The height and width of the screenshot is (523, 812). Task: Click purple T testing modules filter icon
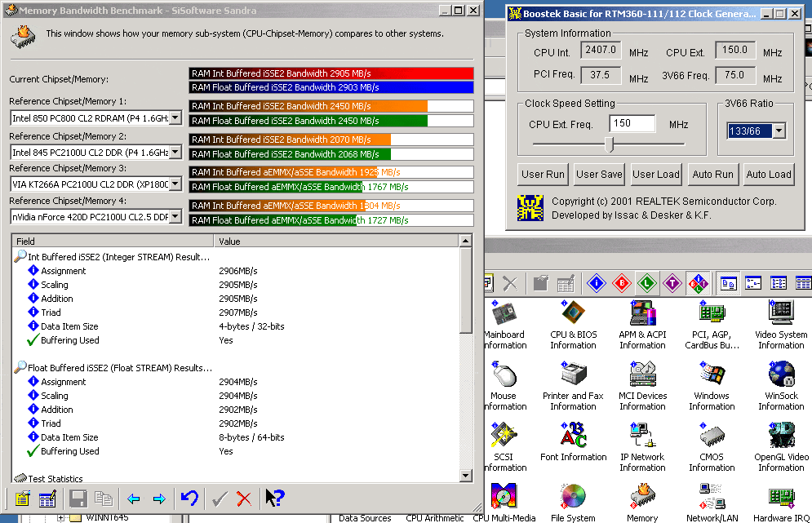672,283
